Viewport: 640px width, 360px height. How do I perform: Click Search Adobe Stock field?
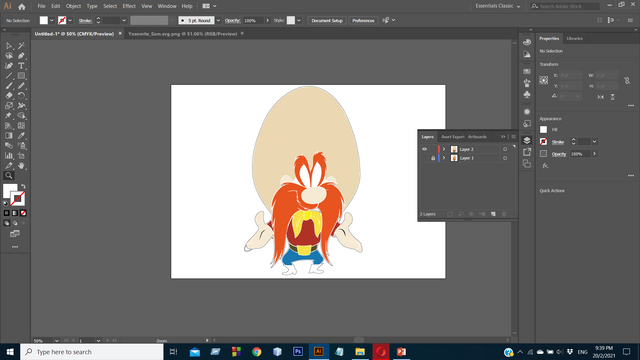point(565,6)
